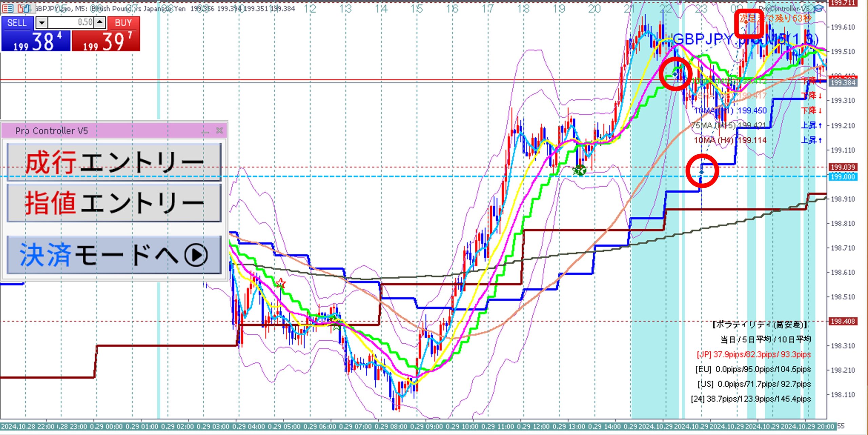Open the Depth of Market icon
The image size is (868, 435).
click(x=8, y=8)
